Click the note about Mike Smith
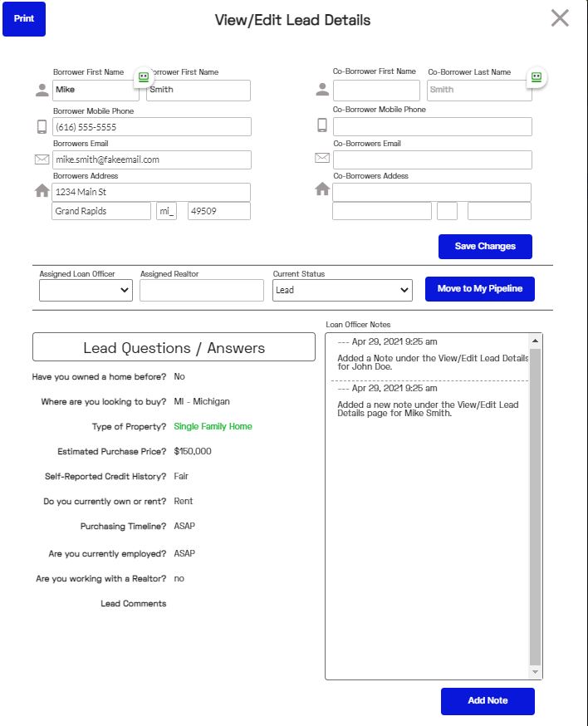The width and height of the screenshot is (588, 726). click(428, 409)
